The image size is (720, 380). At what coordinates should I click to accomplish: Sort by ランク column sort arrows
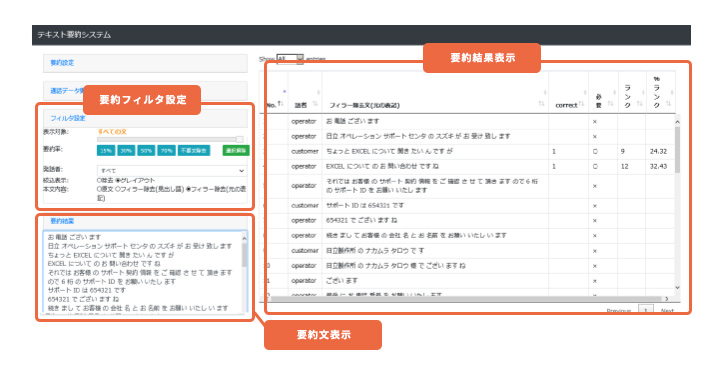click(x=639, y=104)
